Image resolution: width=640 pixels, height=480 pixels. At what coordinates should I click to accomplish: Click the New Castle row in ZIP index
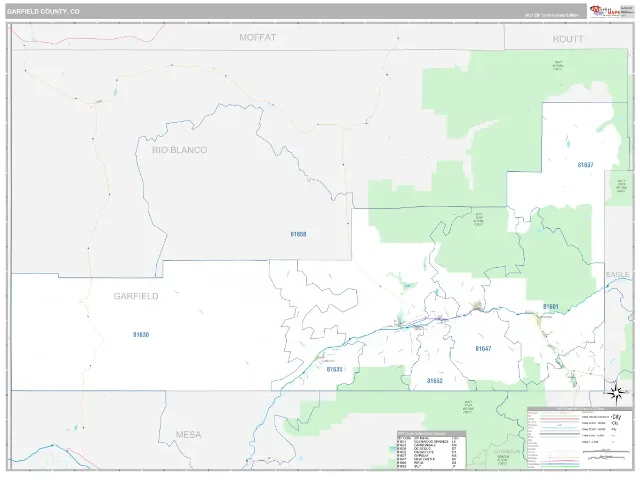tap(427, 459)
